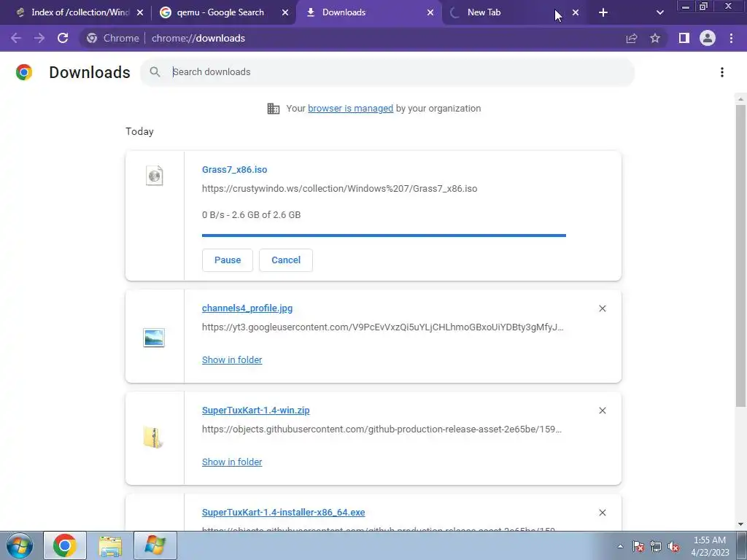Viewport: 747px width, 560px height.
Task: Remove SuperTuxKart-1.4-win.zip from the list
Action: click(x=603, y=411)
